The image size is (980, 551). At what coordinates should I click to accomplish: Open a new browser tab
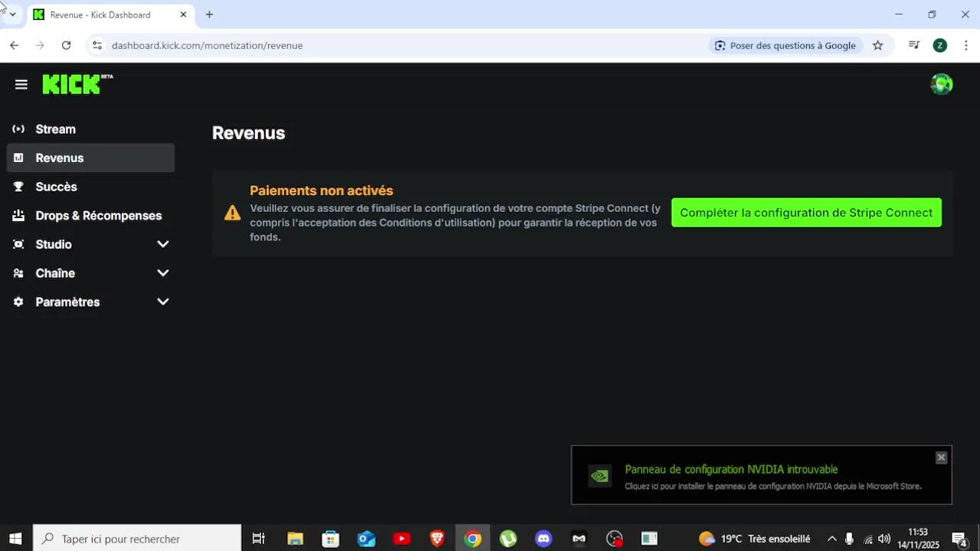pyautogui.click(x=209, y=15)
